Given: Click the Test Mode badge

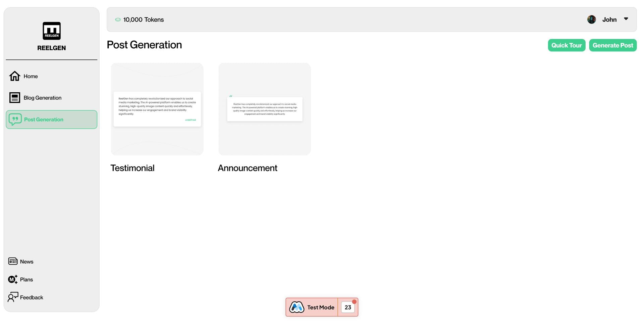Looking at the screenshot, I should (x=312, y=307).
